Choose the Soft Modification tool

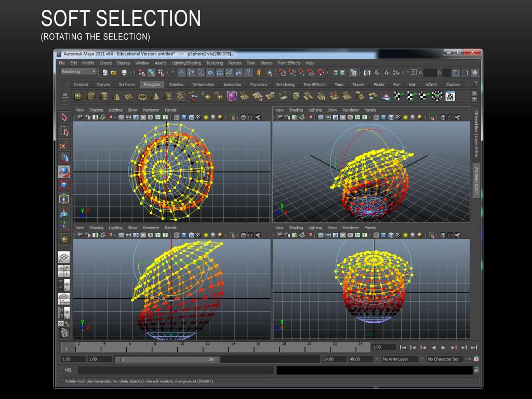(64, 212)
